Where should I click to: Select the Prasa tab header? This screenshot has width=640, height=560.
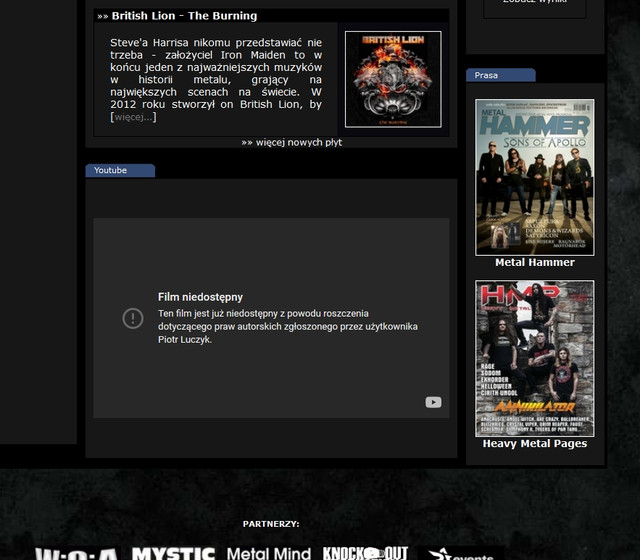[500, 75]
